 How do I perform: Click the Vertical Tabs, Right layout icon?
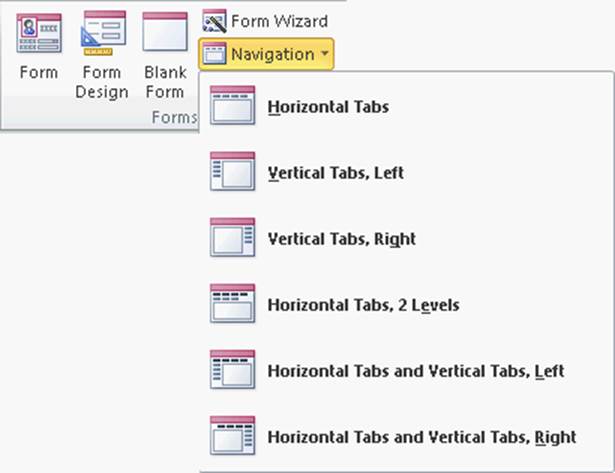pos(233,238)
